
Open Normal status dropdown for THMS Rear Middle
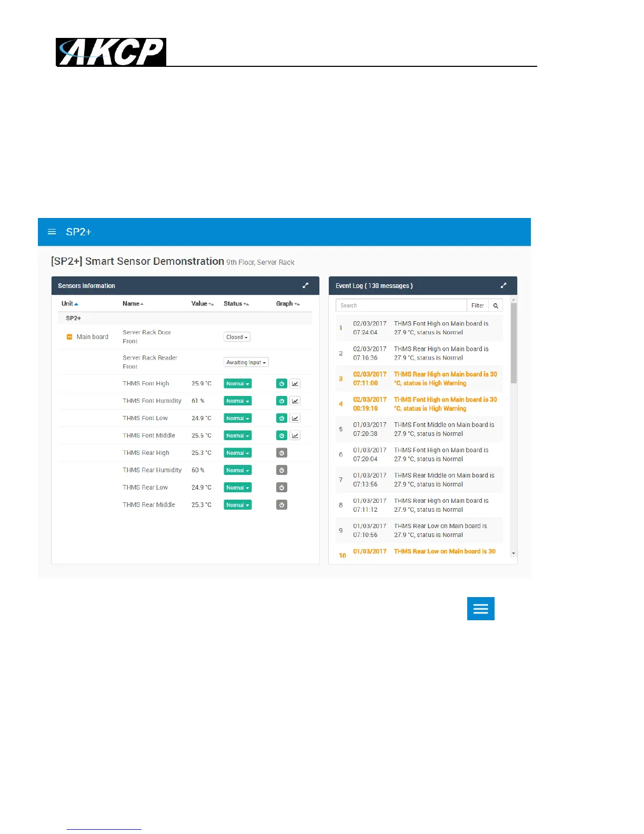(x=237, y=505)
